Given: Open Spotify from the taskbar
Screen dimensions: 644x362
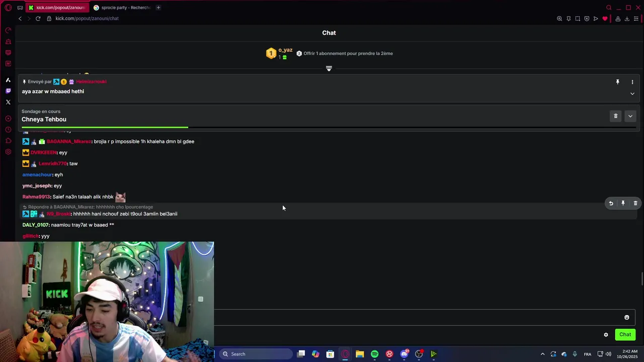Looking at the screenshot, I should click(x=375, y=354).
